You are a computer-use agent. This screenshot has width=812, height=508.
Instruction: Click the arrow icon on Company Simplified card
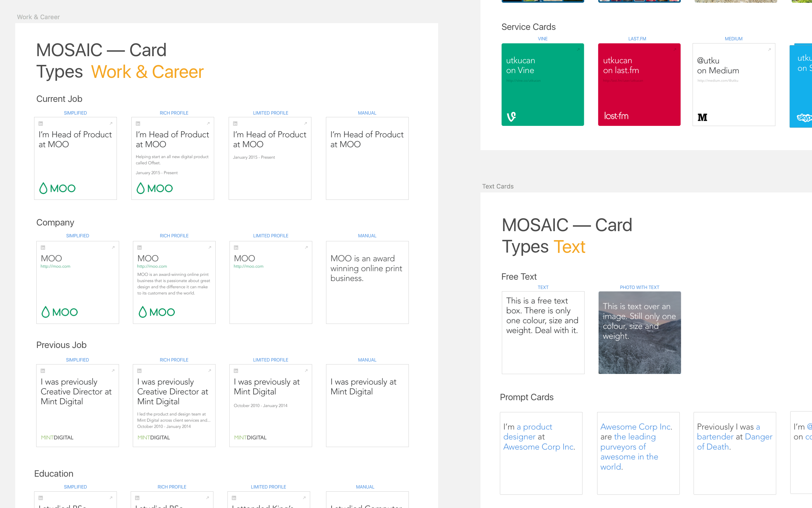coord(113,247)
